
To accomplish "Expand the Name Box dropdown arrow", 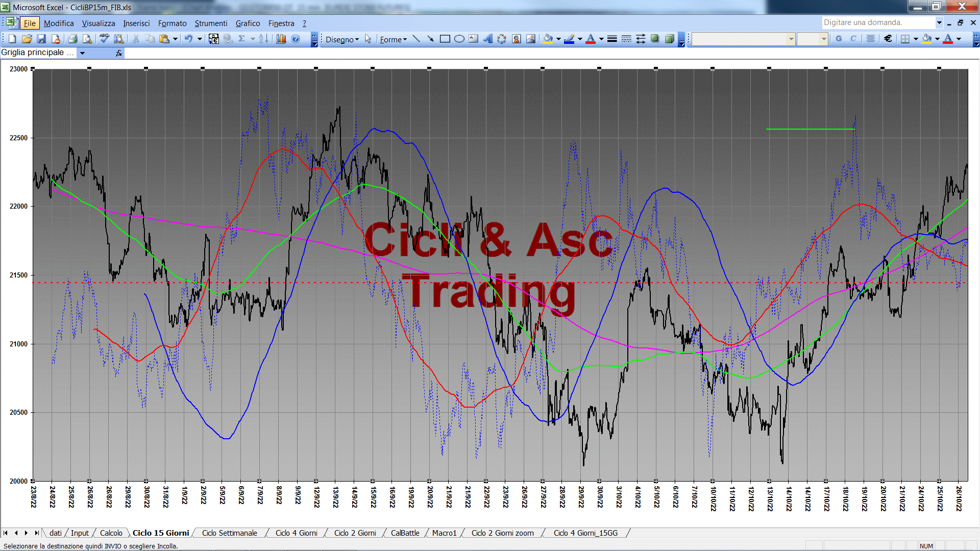I will (x=82, y=53).
